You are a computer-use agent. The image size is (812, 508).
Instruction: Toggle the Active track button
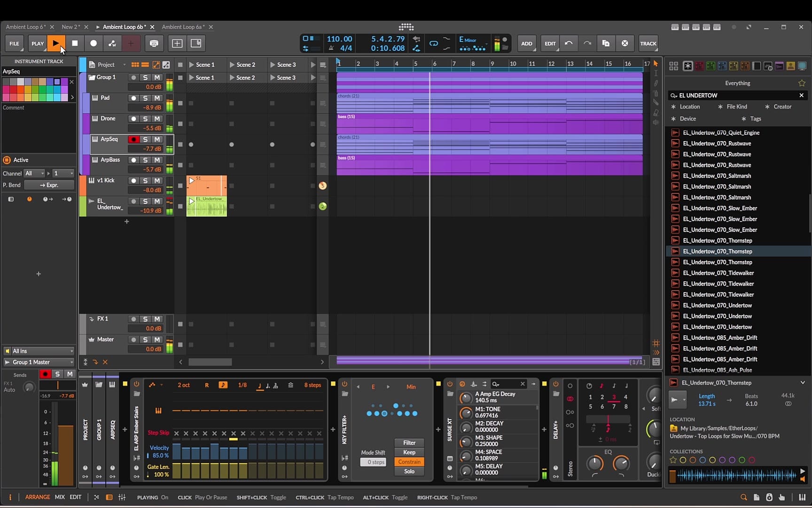pyautogui.click(x=7, y=160)
